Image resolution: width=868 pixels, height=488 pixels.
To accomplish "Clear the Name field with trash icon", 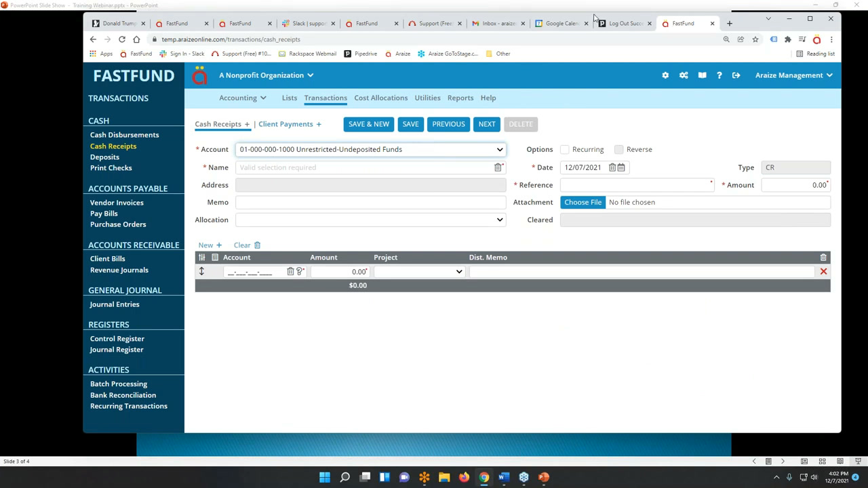I will point(498,167).
